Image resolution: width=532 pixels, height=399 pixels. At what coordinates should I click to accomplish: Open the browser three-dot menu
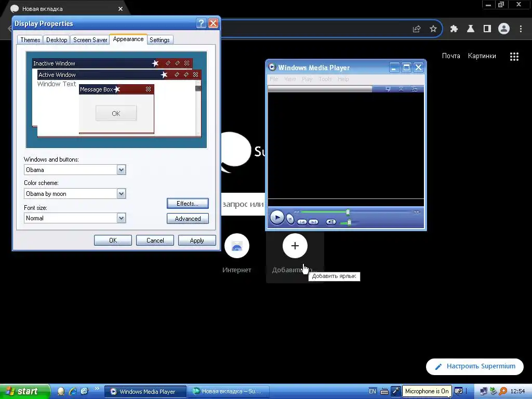tap(521, 29)
